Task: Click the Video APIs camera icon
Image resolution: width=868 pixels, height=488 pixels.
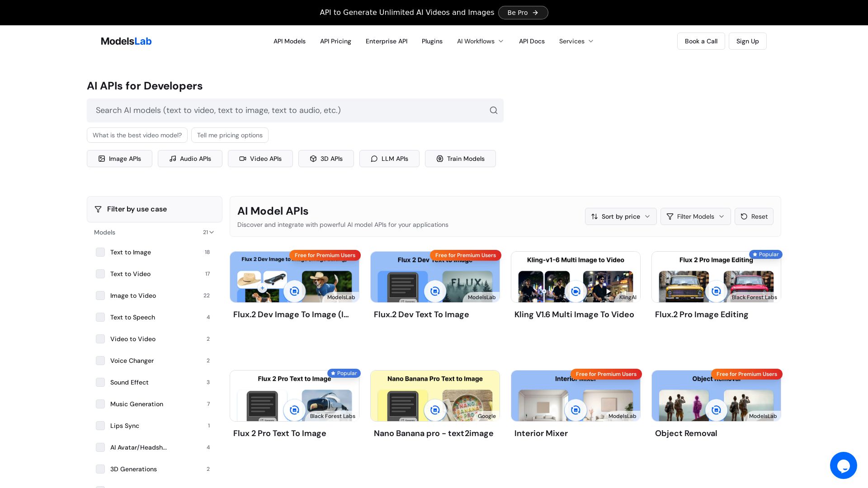Action: point(243,159)
